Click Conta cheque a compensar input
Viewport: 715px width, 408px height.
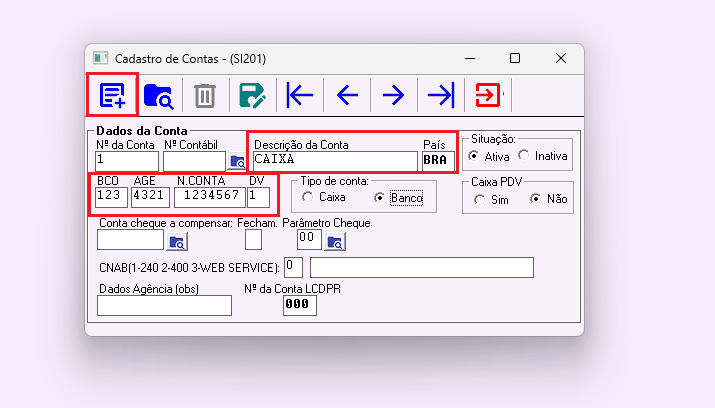tap(130, 239)
